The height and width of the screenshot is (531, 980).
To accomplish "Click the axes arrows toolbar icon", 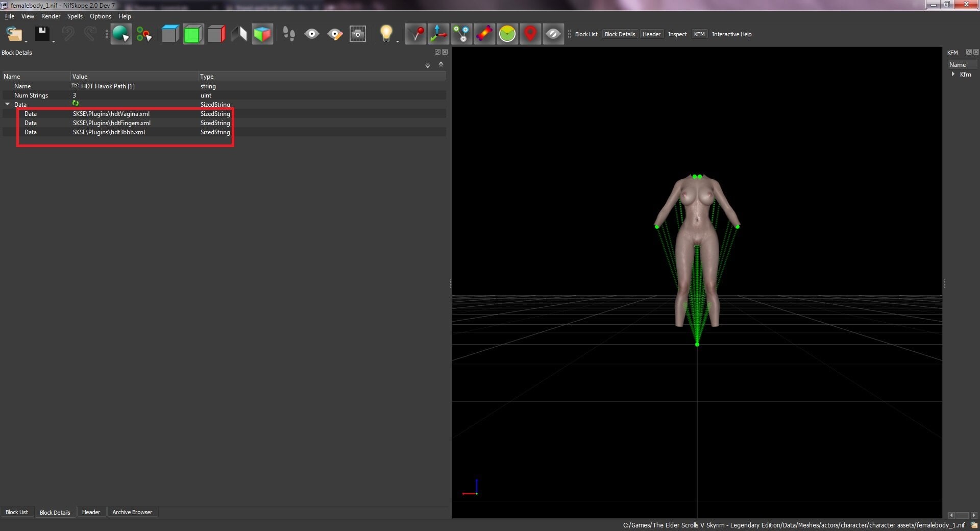I will pos(438,34).
